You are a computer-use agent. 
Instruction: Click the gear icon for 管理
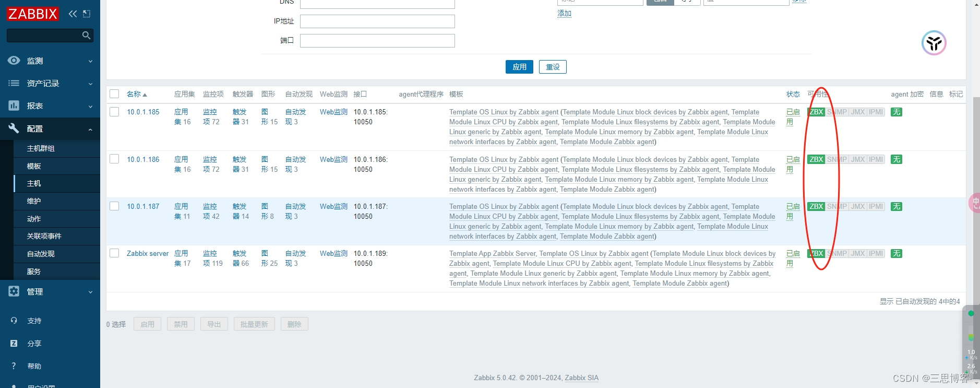click(x=14, y=291)
